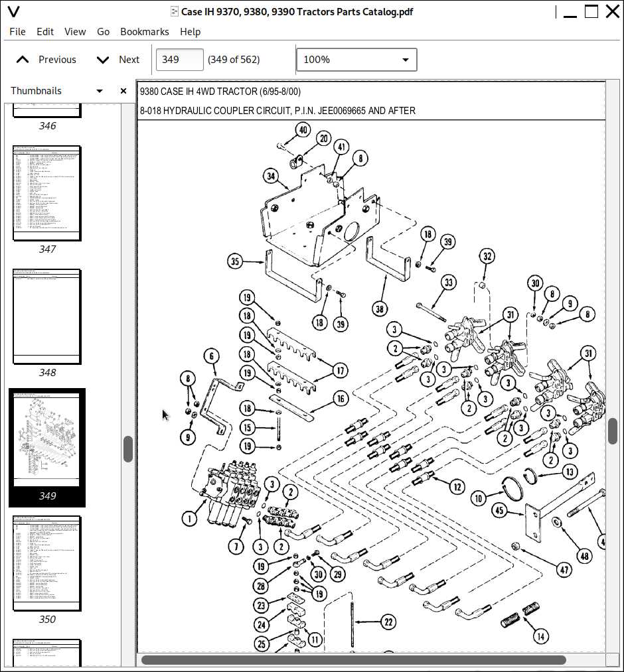The image size is (624, 672).
Task: Open the Help menu
Action: (x=190, y=32)
